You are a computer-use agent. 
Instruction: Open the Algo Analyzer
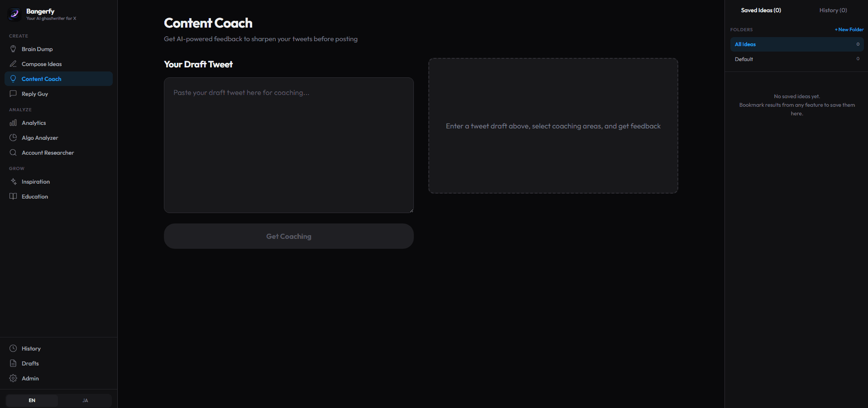tap(39, 138)
